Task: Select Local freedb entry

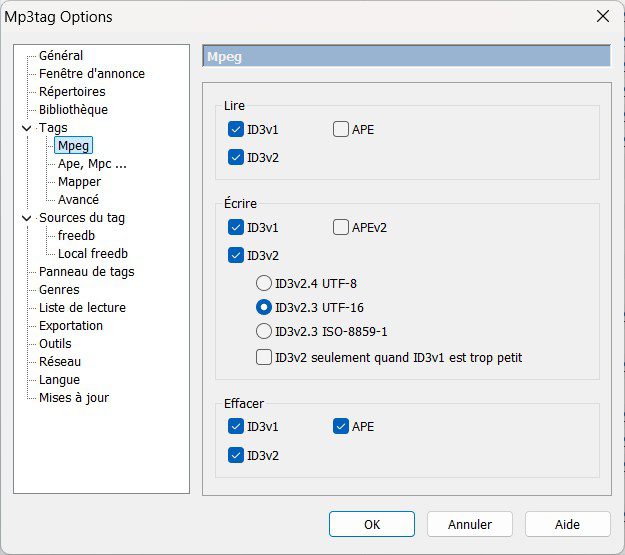Action: click(93, 254)
